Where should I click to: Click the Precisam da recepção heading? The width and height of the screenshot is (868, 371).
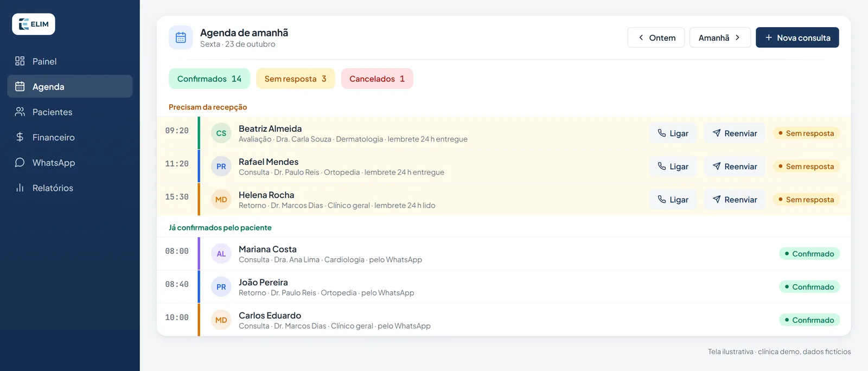(208, 107)
